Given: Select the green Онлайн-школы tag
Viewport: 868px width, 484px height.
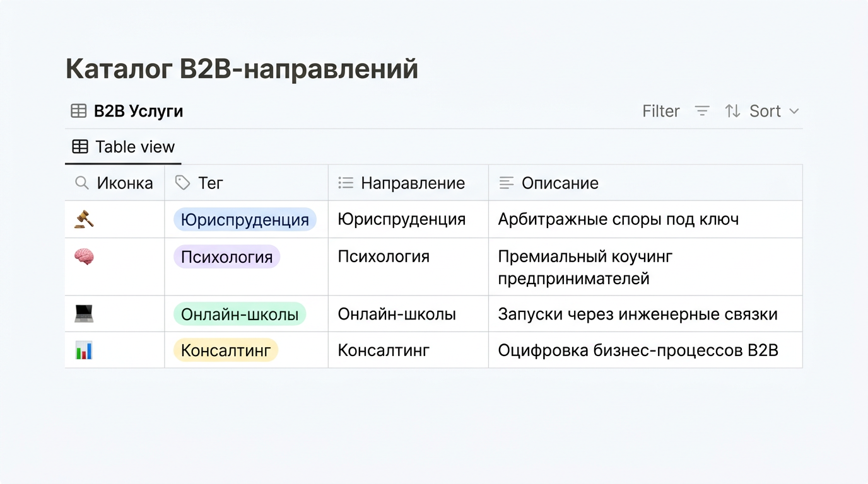Looking at the screenshot, I should point(240,314).
